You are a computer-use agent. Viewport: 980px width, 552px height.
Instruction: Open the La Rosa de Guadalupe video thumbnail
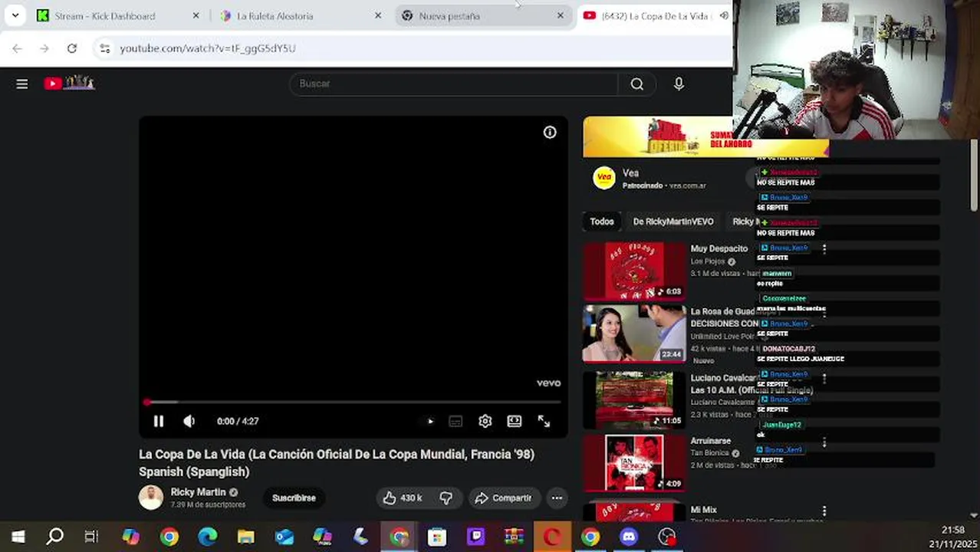pos(634,333)
